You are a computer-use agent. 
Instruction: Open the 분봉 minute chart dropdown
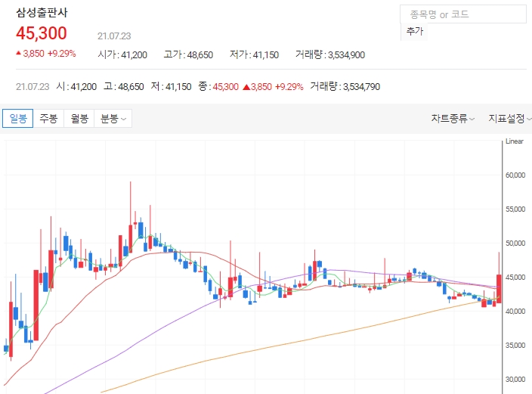pos(113,118)
